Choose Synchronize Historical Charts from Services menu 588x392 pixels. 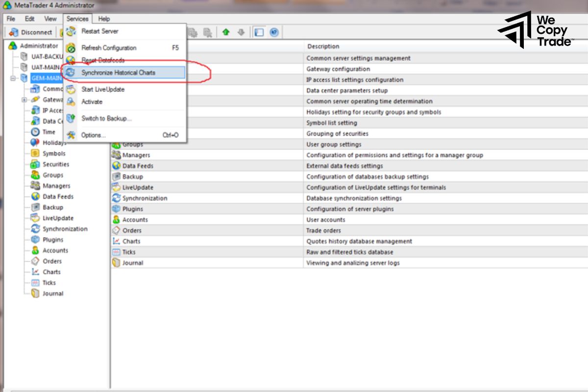(119, 72)
